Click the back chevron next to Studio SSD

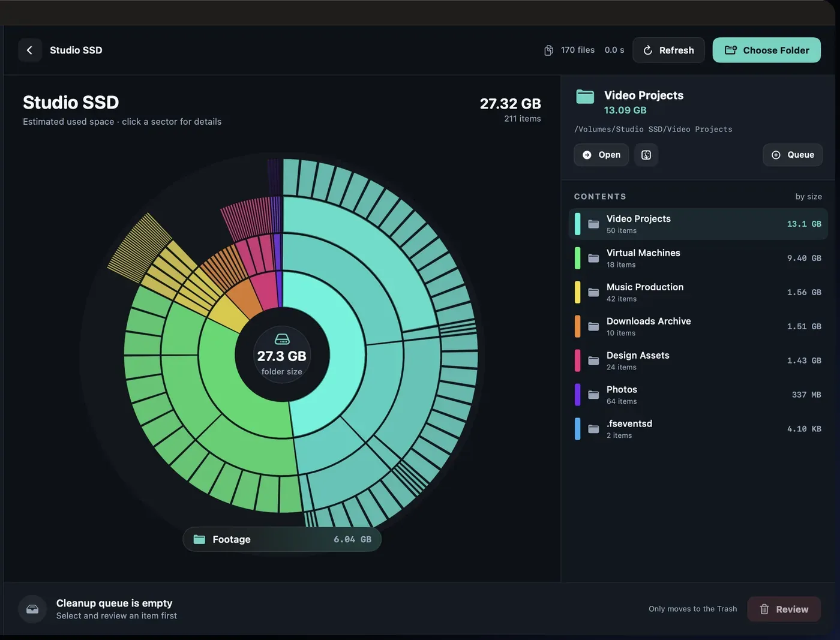tap(29, 50)
